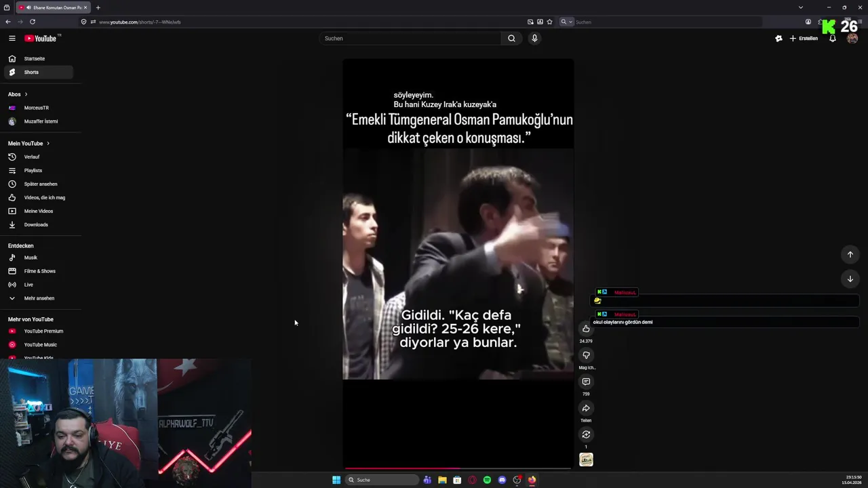The width and height of the screenshot is (868, 488).
Task: Open Firefox from the taskbar
Action: pos(532,480)
